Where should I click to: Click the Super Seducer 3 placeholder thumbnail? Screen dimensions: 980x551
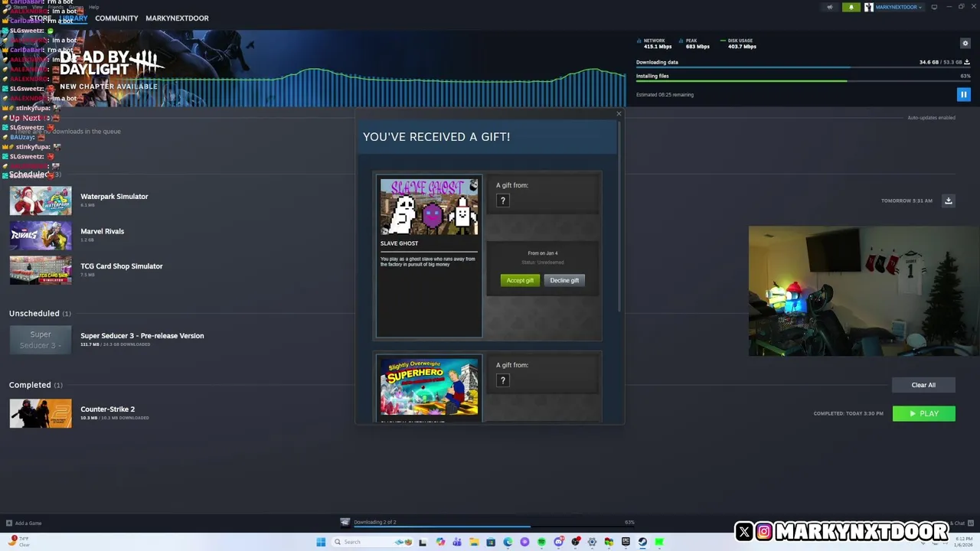(x=41, y=340)
